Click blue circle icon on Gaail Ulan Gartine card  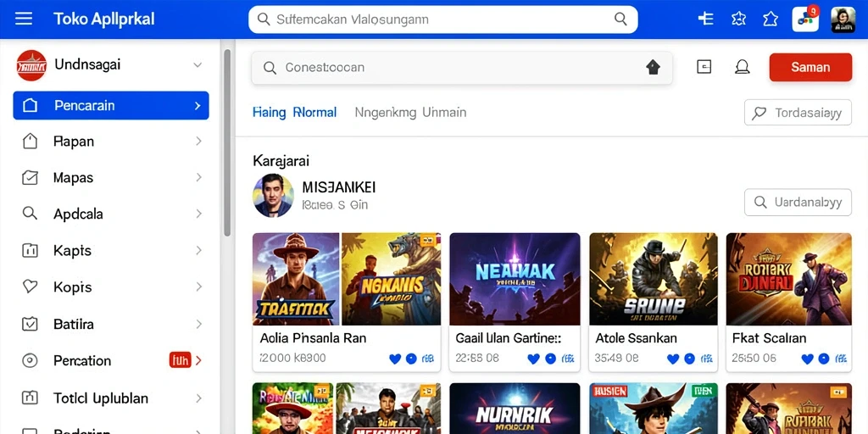550,359
